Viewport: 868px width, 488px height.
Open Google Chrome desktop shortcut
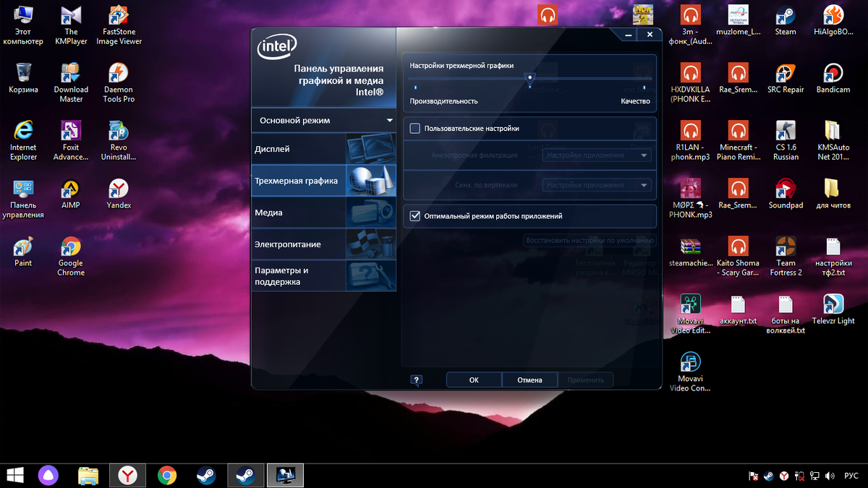pos(71,256)
